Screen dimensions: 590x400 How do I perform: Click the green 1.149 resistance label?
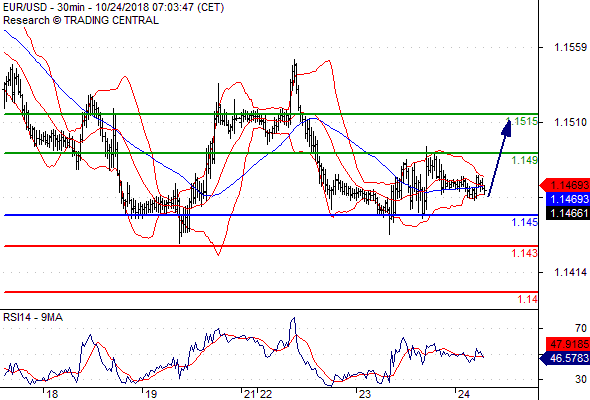[525, 160]
